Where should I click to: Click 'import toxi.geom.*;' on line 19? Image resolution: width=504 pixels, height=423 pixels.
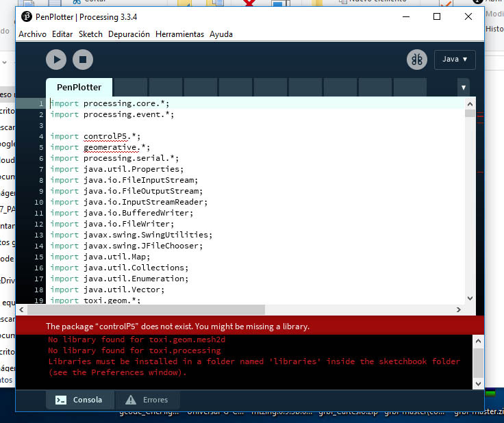[95, 300]
